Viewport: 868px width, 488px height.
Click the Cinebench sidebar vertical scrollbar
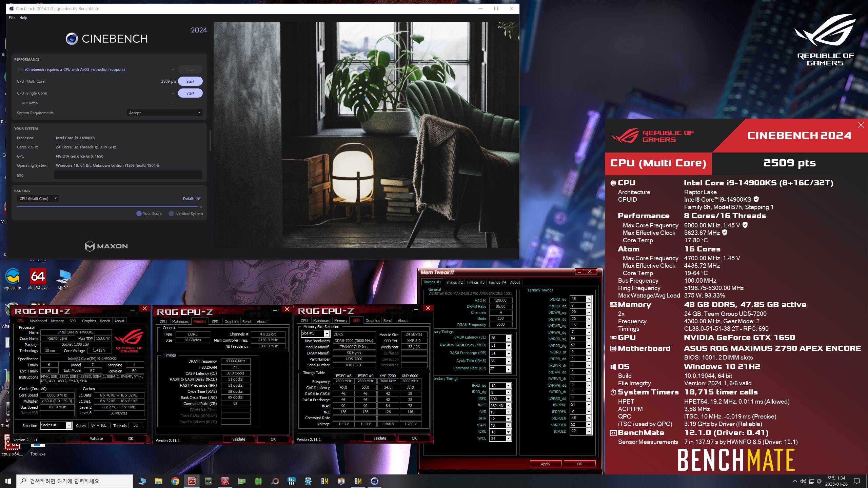tap(210, 141)
